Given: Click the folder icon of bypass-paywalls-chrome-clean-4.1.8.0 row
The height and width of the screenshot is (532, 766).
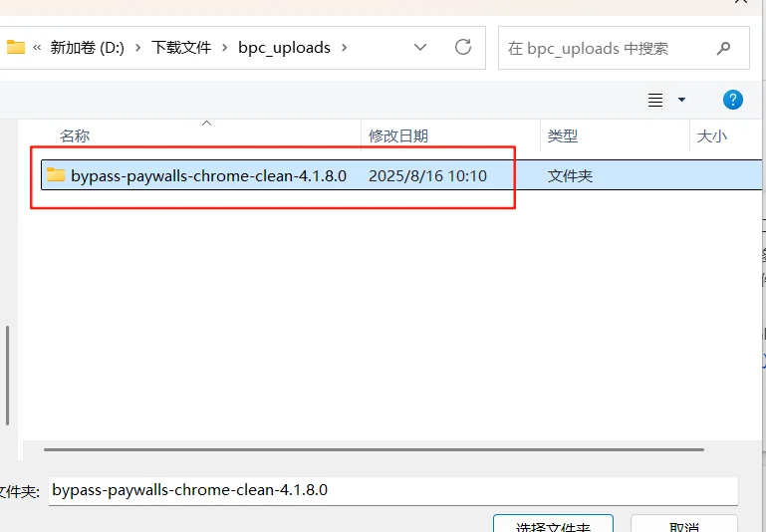Looking at the screenshot, I should click(56, 174).
